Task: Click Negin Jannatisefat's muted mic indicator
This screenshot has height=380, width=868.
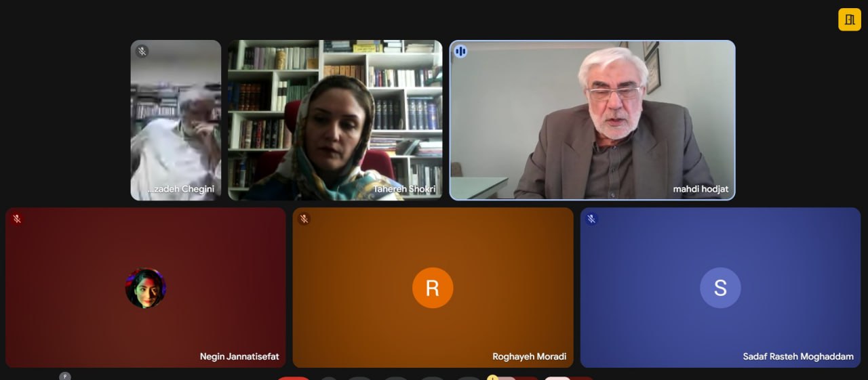Action: (x=18, y=219)
